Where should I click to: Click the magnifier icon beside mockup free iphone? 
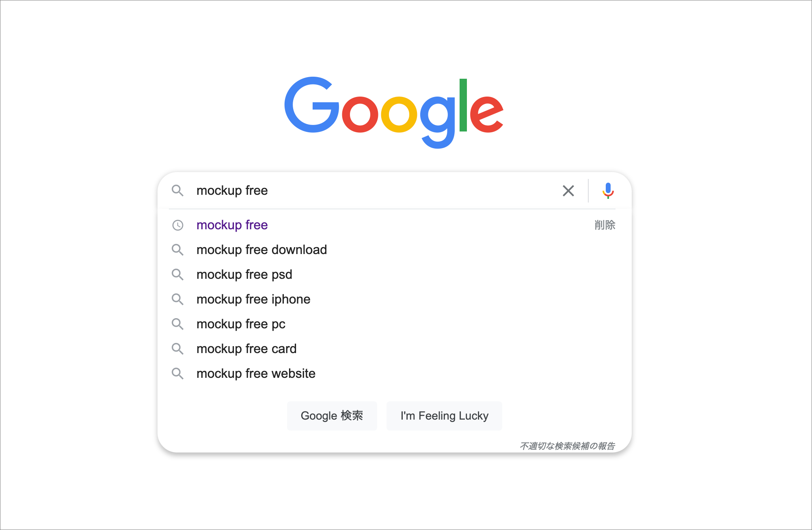[x=177, y=299]
